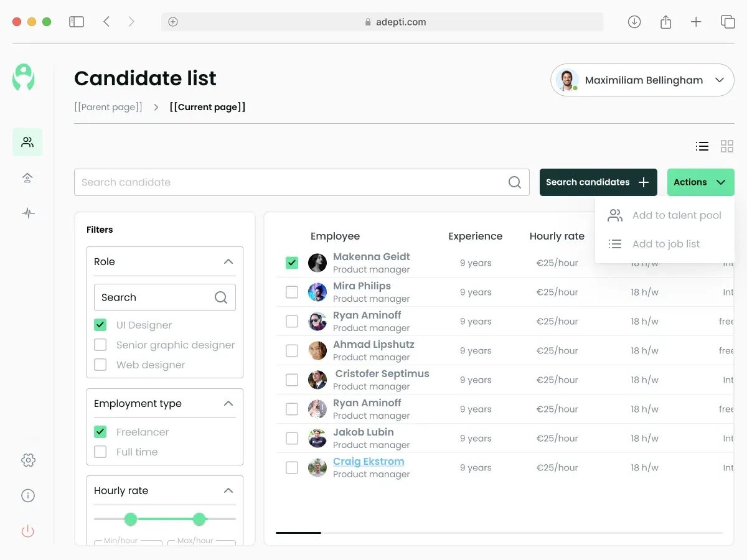Toggle the Actions dropdown button
747x560 pixels.
pyautogui.click(x=701, y=182)
